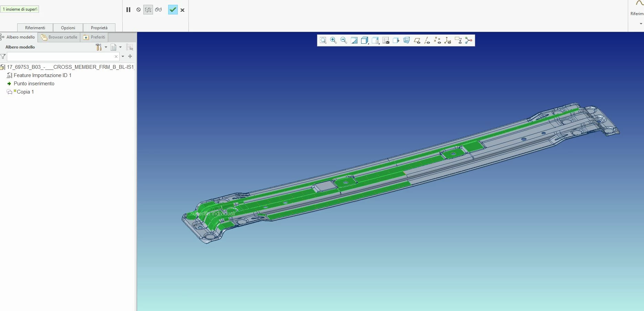Open the Opzioni tab
The width and height of the screenshot is (644, 311).
pos(68,28)
